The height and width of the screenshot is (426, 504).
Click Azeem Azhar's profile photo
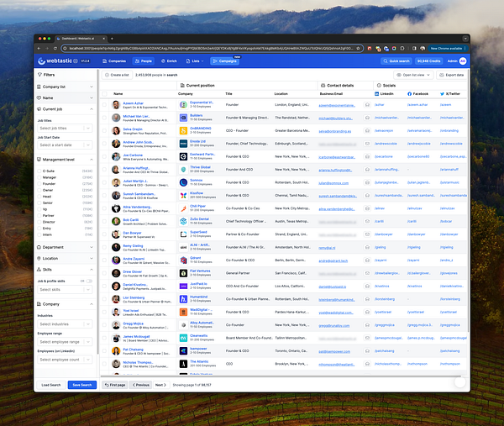[116, 104]
